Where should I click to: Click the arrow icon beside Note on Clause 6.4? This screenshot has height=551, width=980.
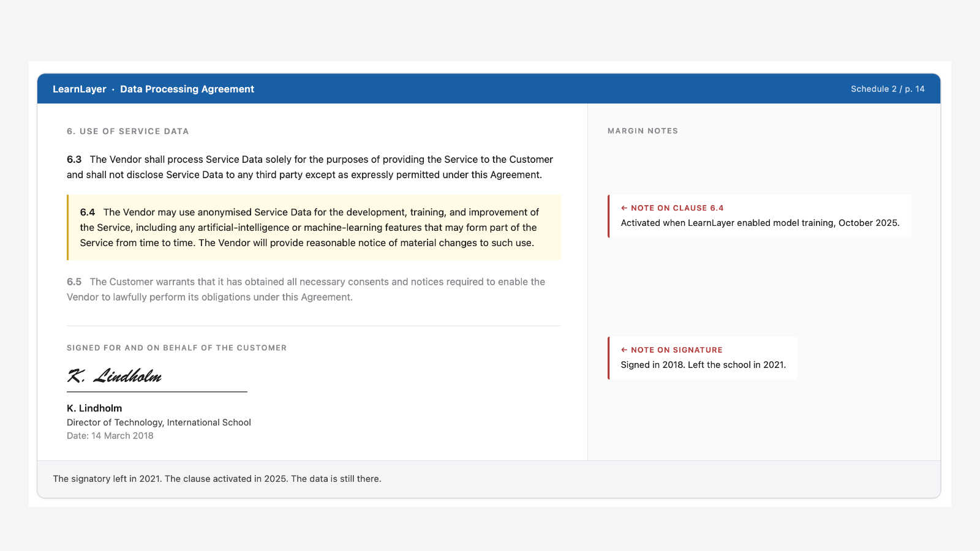coord(624,208)
